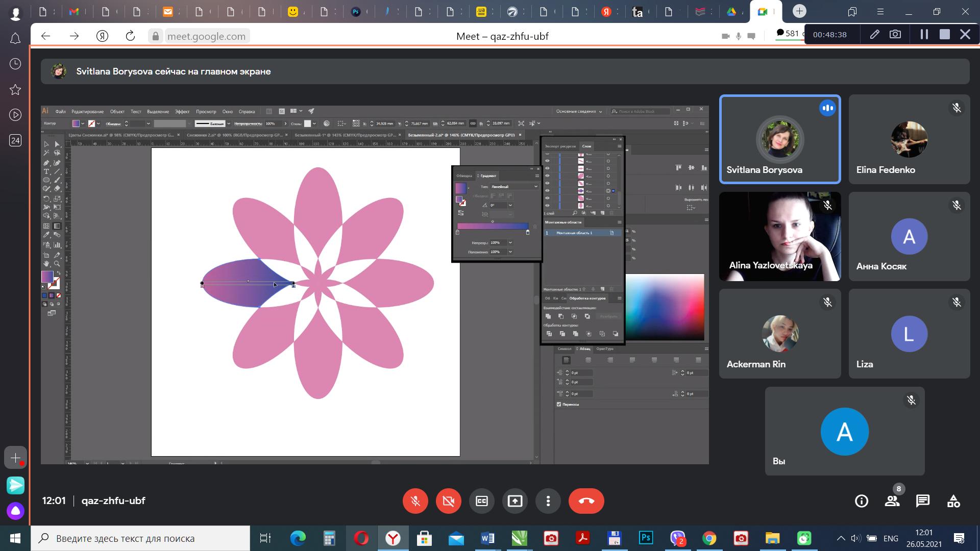Open the control bar fill color dropdown

point(83,123)
